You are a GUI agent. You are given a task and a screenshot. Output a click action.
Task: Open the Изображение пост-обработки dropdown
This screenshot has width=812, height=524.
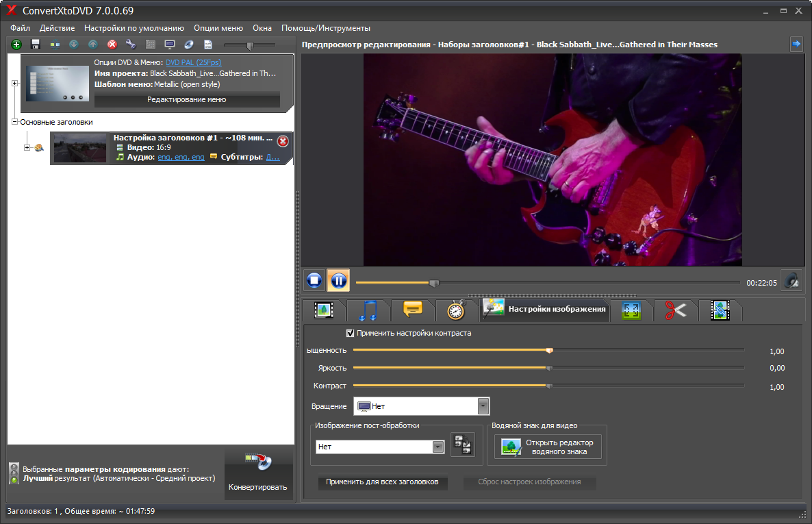tap(380, 447)
